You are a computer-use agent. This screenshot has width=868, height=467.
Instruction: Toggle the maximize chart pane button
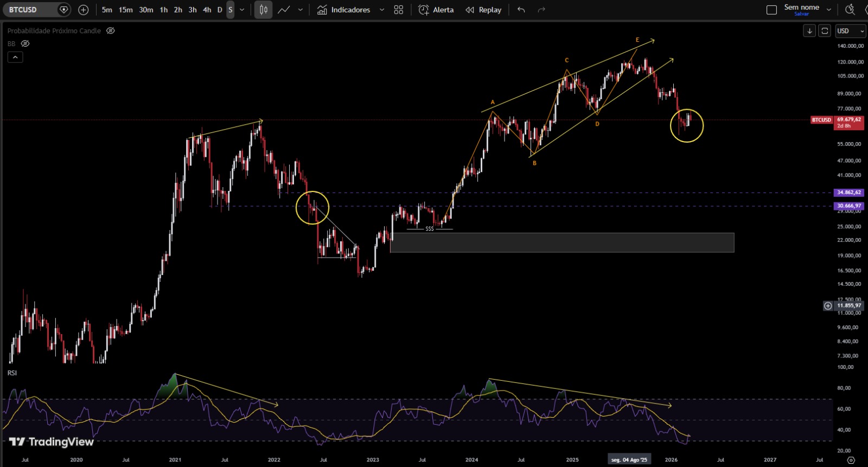point(825,31)
